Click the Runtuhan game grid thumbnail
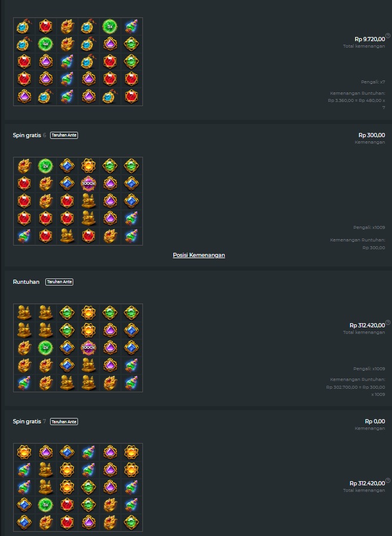Viewport: 392px width, 536px height. pyautogui.click(x=78, y=348)
